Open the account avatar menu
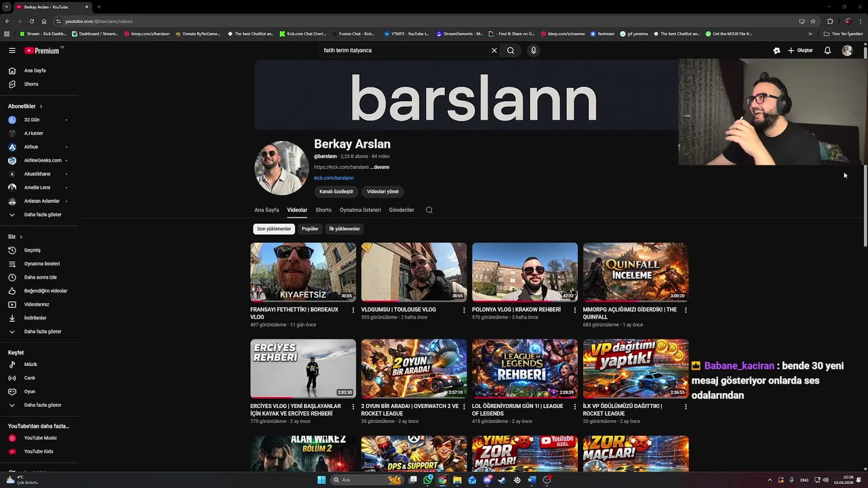Screen dimensions: 868x488 [x=847, y=50]
